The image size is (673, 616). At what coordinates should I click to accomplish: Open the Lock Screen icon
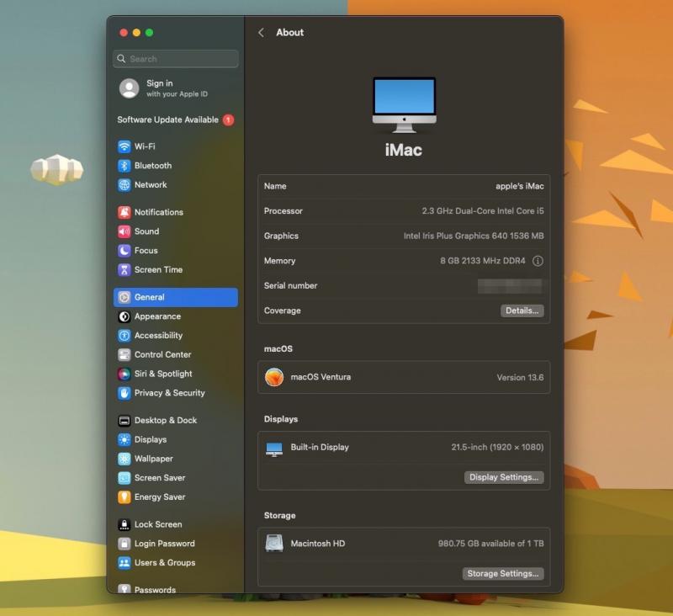pyautogui.click(x=125, y=524)
